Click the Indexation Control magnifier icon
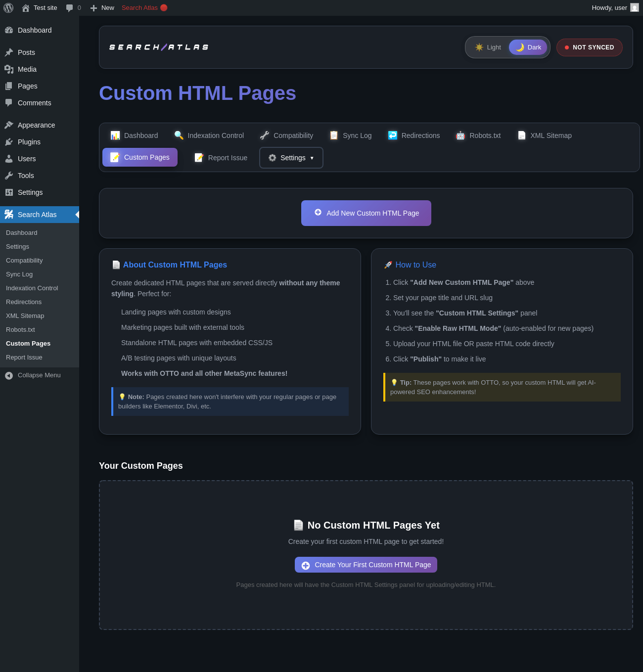 click(179, 135)
